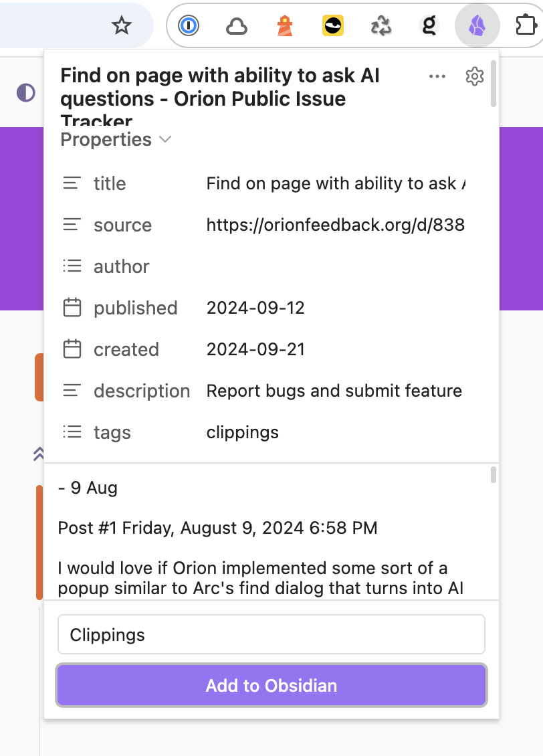Image resolution: width=543 pixels, height=756 pixels.
Task: Toggle the dark/light theme half-circle icon
Action: pyautogui.click(x=26, y=92)
